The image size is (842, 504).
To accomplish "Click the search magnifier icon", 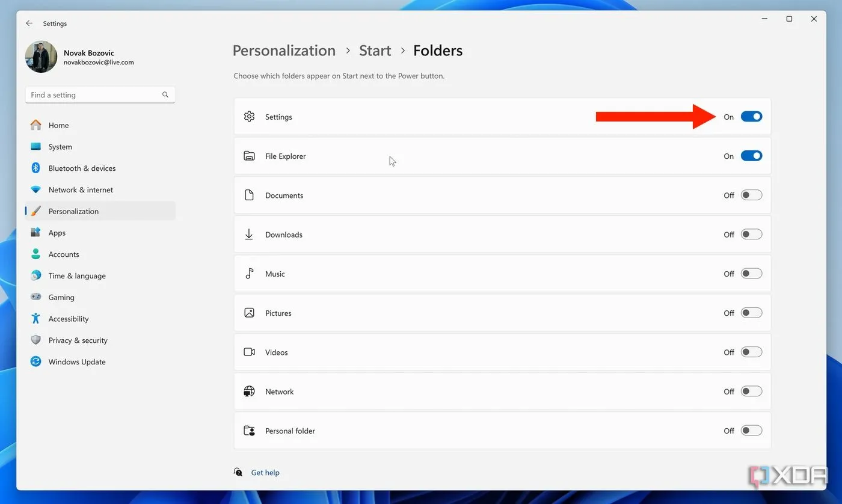I will 165,95.
